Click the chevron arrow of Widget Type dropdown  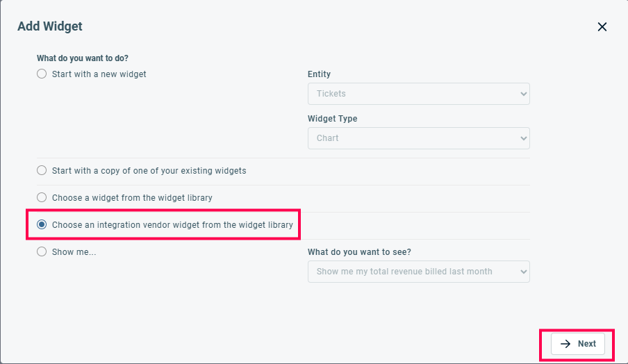(x=522, y=138)
